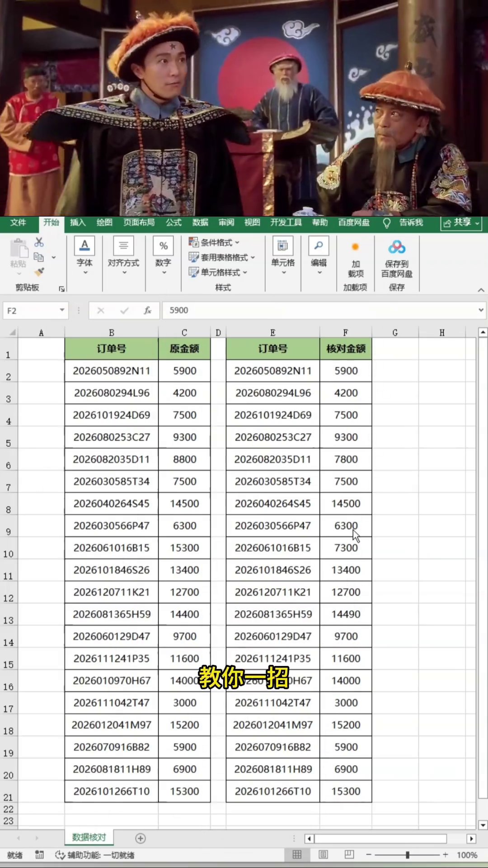Screen dimensions: 488x868
Task: Click the Tell Me lightbulb icon
Action: click(387, 223)
